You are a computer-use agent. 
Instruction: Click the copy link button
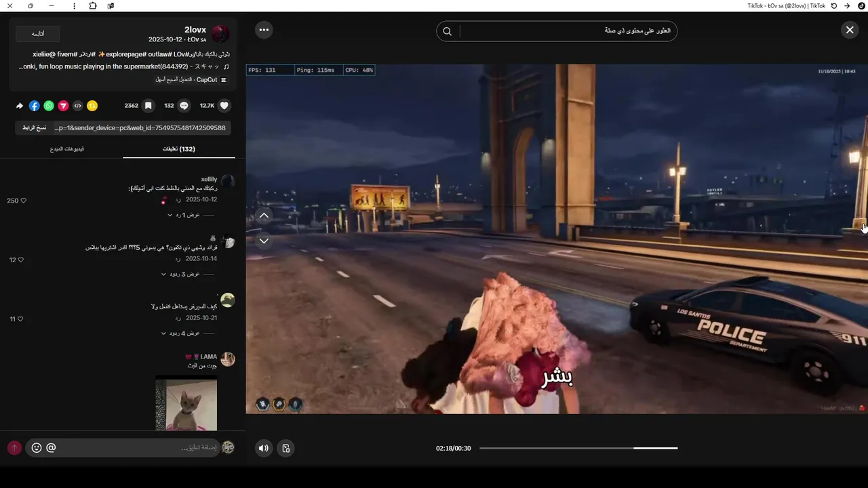click(34, 128)
